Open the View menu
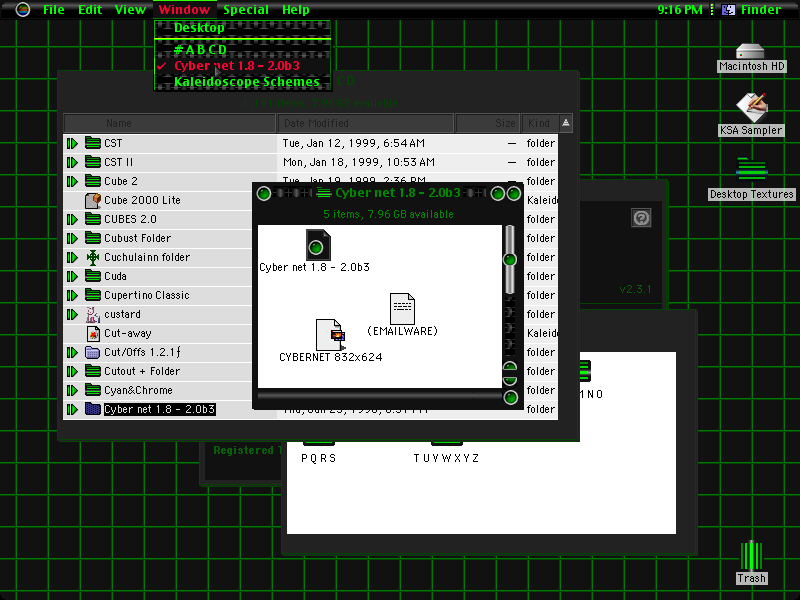 click(x=130, y=9)
